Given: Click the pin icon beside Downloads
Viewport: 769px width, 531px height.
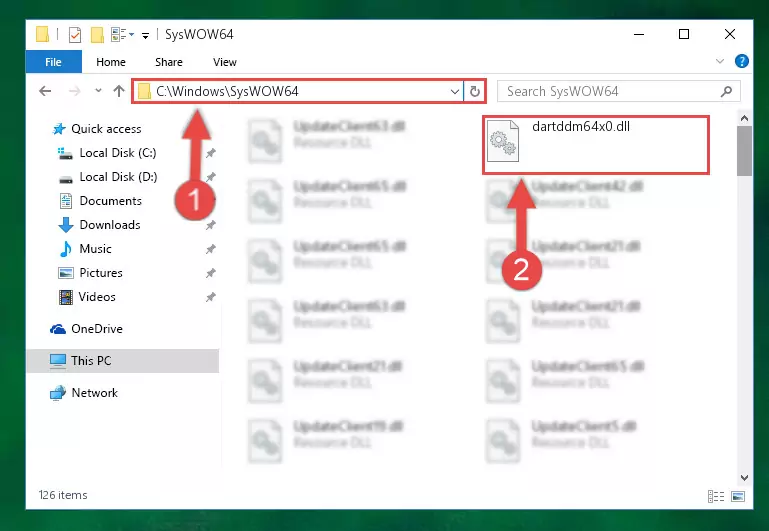Looking at the screenshot, I should 210,225.
